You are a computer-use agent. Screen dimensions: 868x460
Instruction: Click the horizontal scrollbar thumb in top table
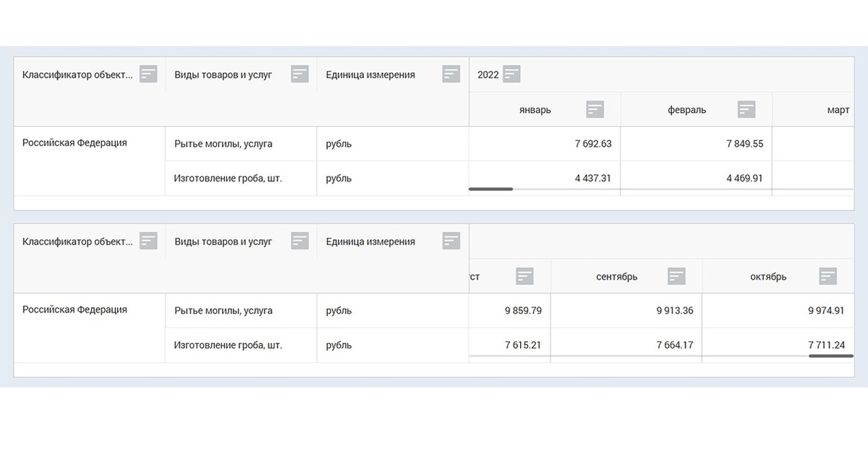click(x=491, y=189)
